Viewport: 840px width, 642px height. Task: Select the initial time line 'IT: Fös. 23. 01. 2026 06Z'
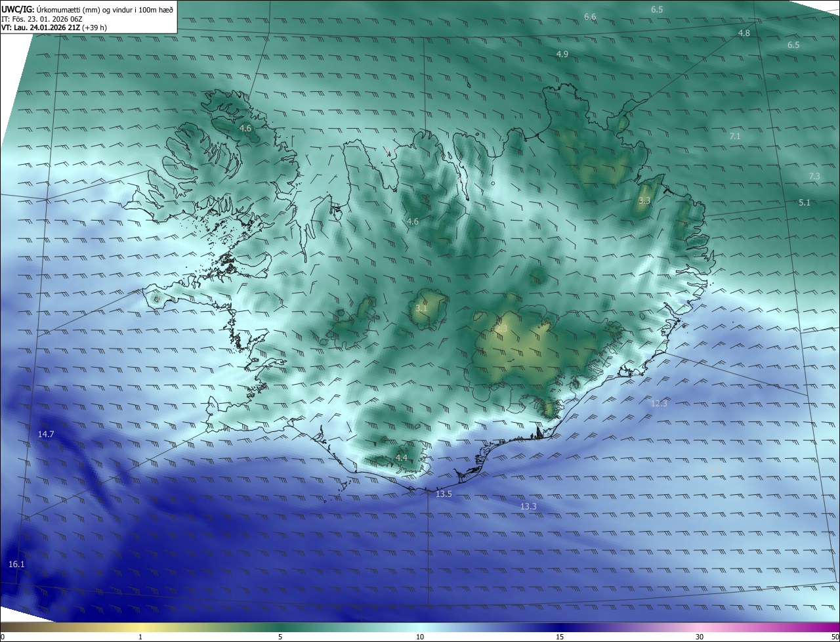[41, 18]
